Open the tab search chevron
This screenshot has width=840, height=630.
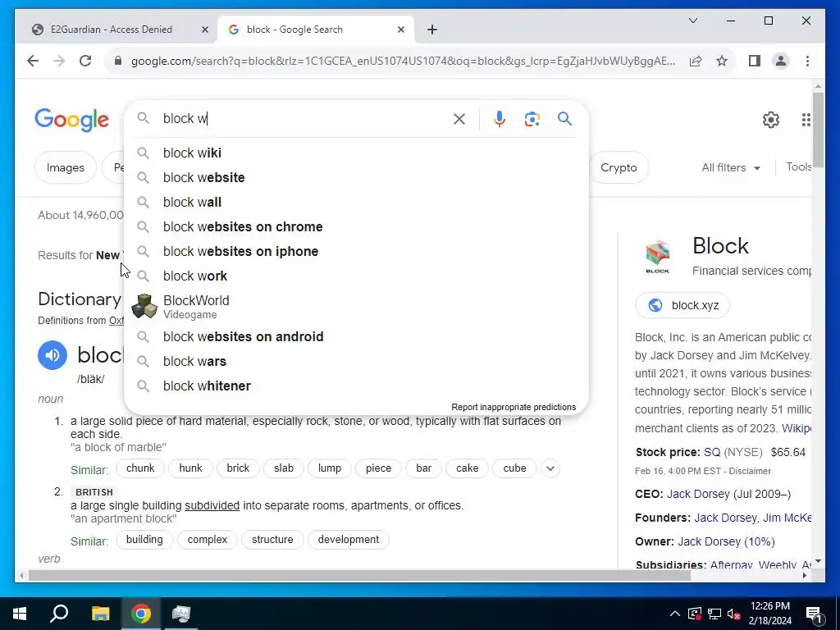(692, 21)
